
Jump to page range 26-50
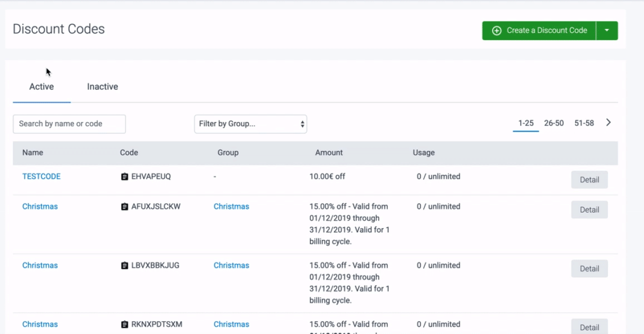(x=554, y=123)
